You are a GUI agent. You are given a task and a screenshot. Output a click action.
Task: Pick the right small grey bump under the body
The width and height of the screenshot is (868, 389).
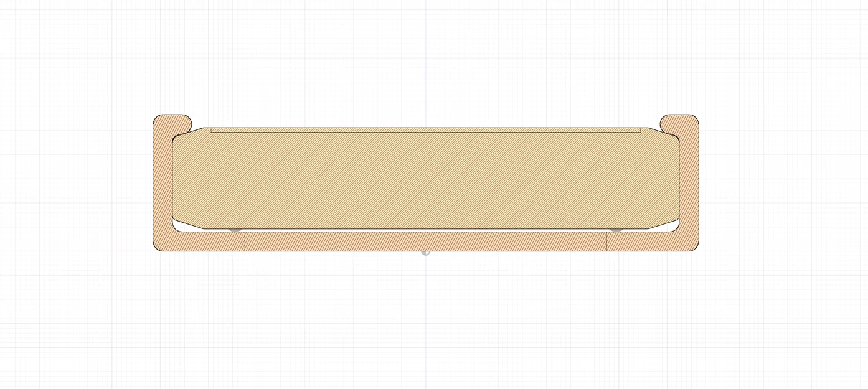pyautogui.click(x=616, y=230)
